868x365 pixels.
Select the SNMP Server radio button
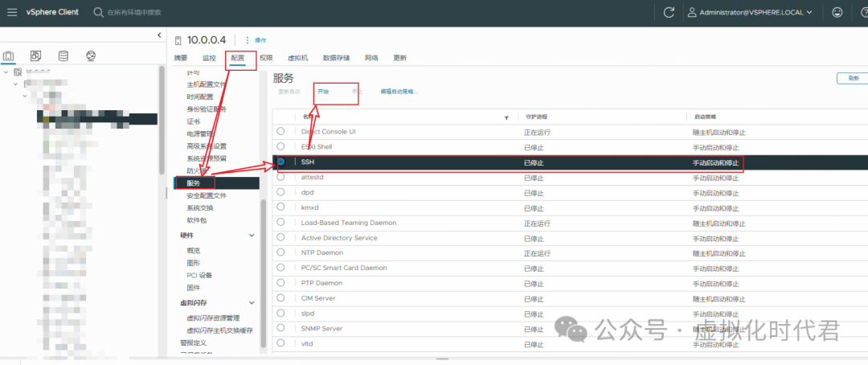[280, 328]
